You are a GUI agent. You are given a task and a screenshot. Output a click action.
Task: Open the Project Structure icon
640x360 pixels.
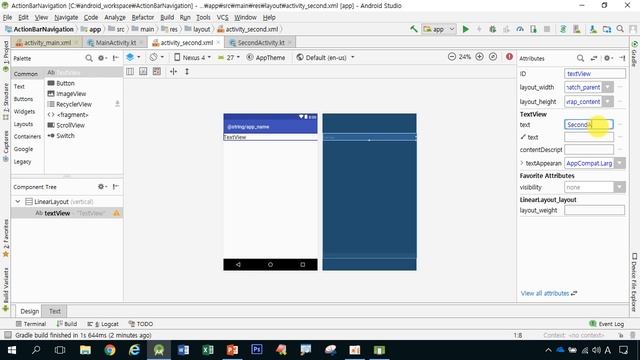coord(607,29)
